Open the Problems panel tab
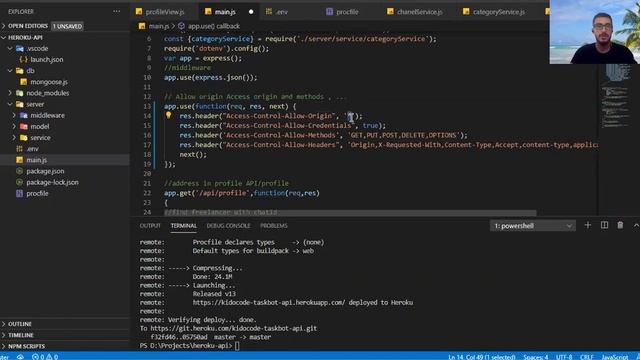 coord(274,226)
